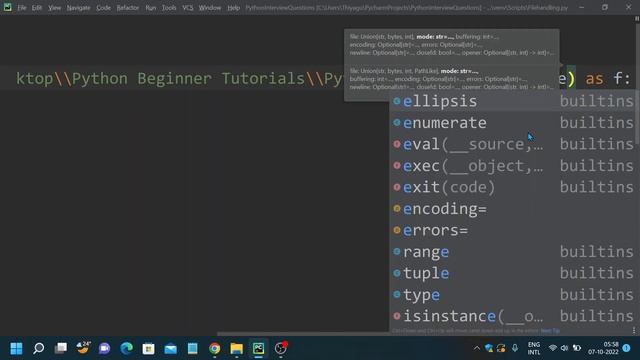The image size is (640, 360).
Task: Place cursor after 'as f:' in code
Action: point(632,78)
